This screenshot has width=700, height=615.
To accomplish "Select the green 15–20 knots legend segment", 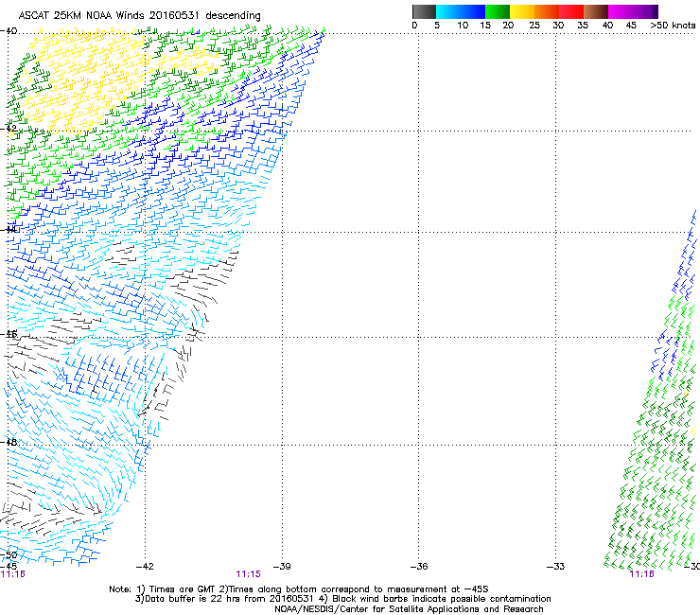I will 498,11.
